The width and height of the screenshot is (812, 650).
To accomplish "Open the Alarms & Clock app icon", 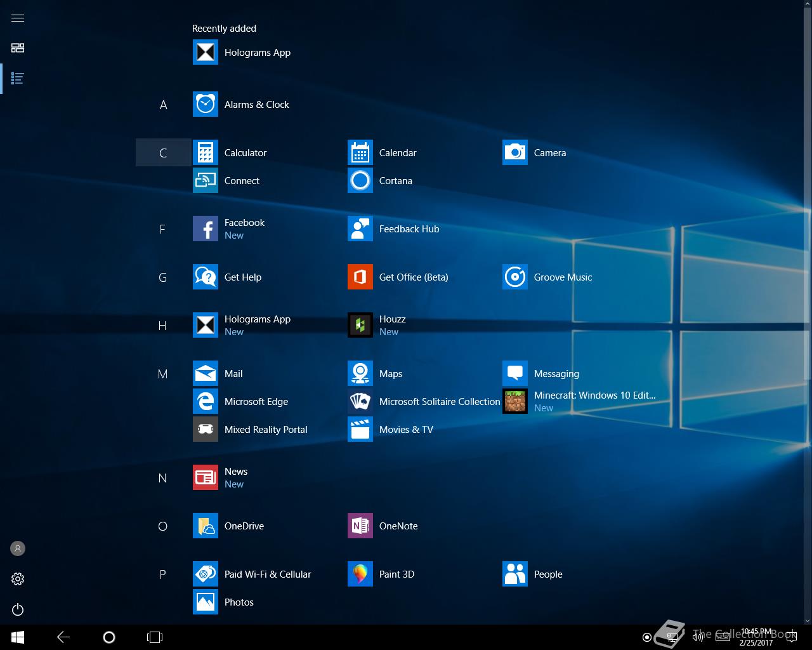I will [206, 104].
